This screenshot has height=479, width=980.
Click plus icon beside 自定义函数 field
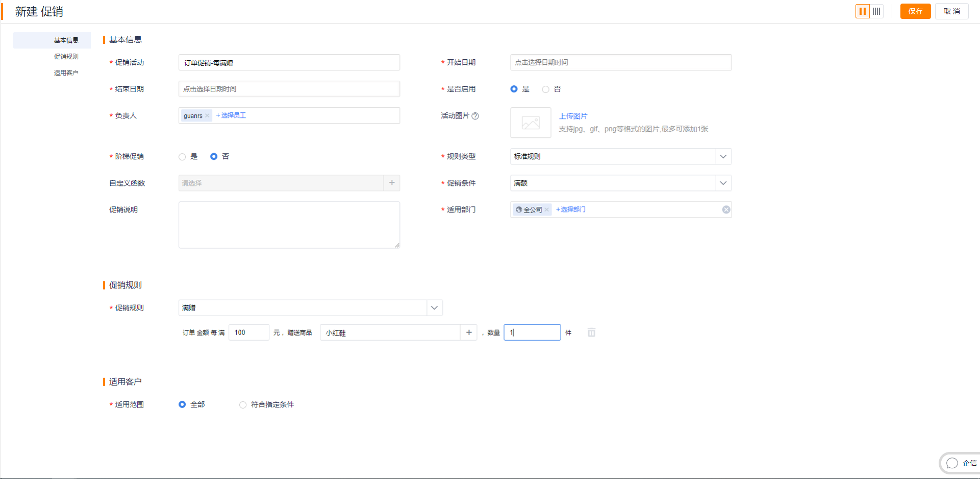point(392,183)
